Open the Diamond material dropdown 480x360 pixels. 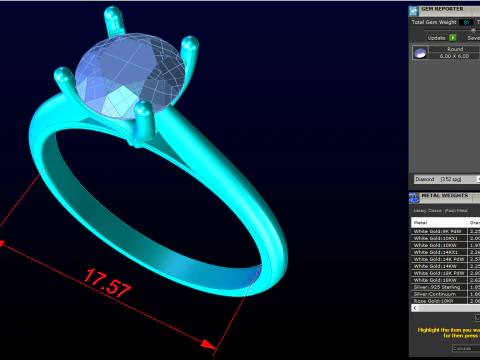coord(447,179)
